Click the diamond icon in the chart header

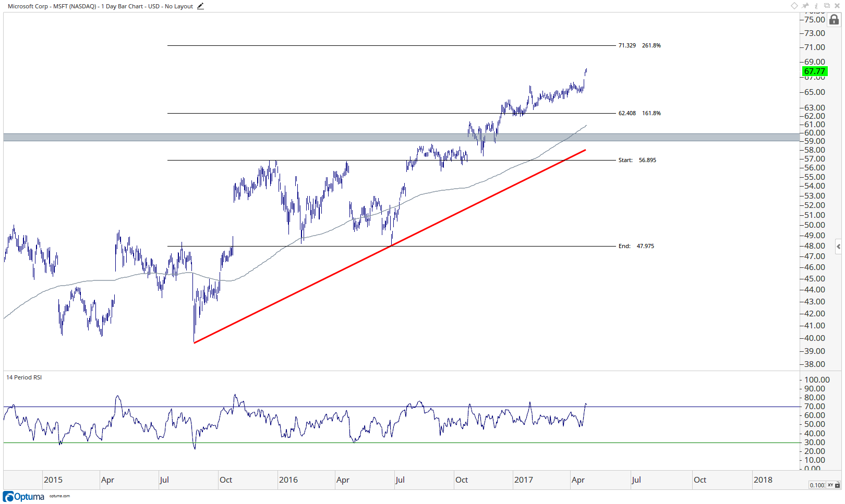794,6
